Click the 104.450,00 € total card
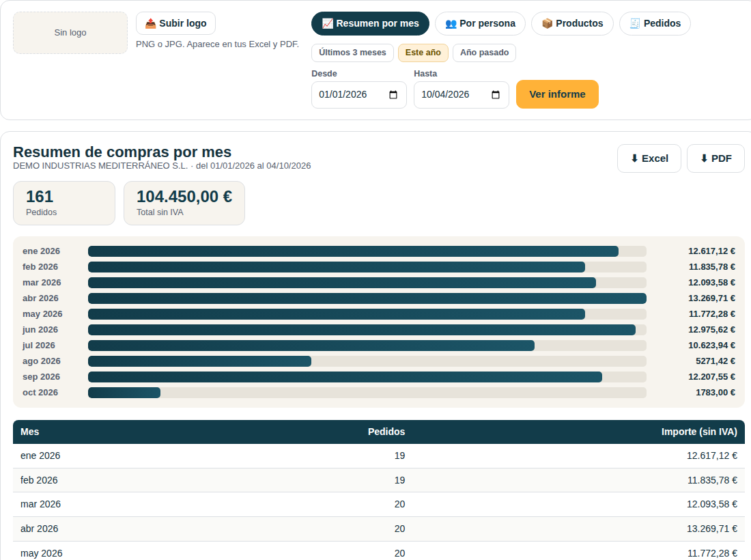This screenshot has height=560, width=751. point(184,203)
